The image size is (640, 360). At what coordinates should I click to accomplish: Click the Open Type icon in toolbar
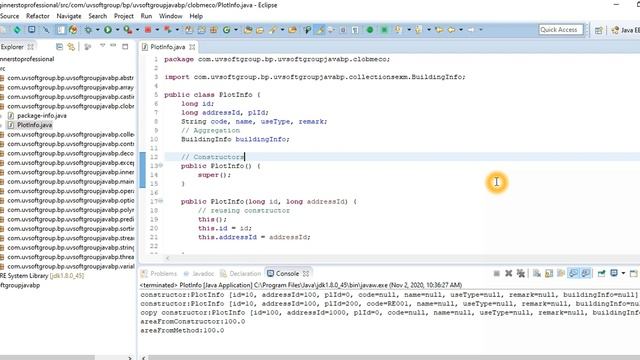[248, 30]
